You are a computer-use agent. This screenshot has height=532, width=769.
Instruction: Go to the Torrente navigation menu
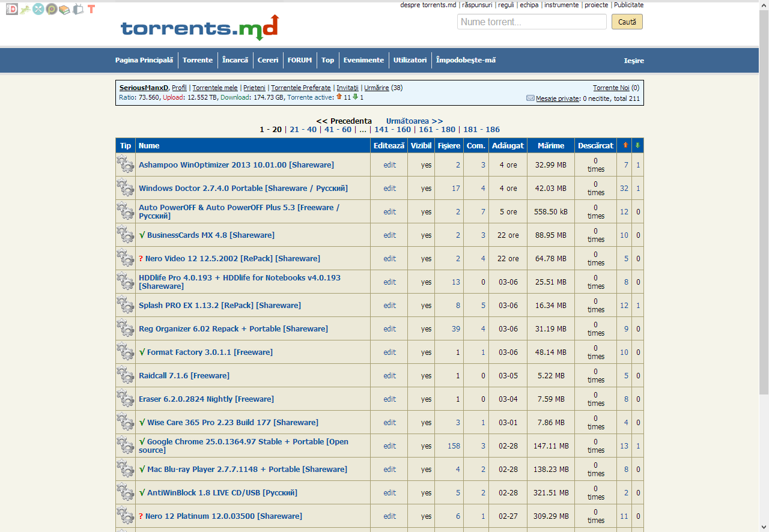click(x=198, y=60)
